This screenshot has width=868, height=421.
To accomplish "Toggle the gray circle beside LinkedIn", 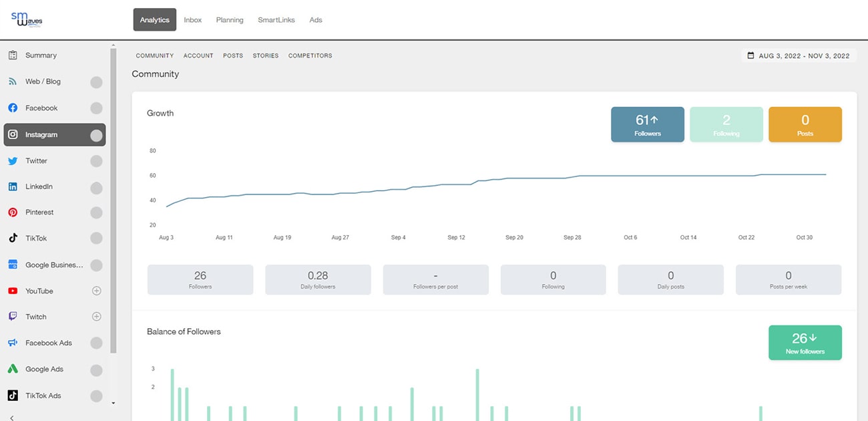I will (x=96, y=187).
